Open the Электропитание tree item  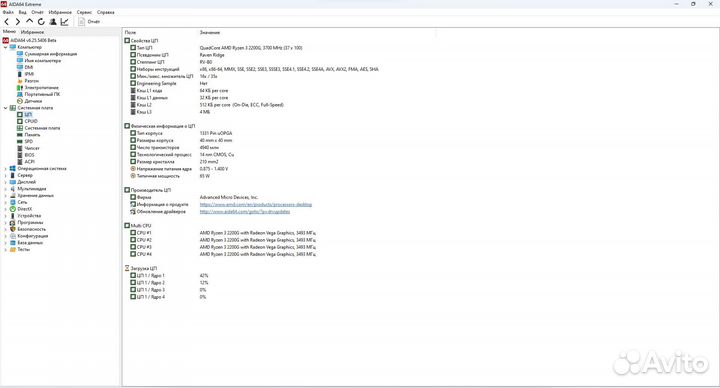click(41, 88)
